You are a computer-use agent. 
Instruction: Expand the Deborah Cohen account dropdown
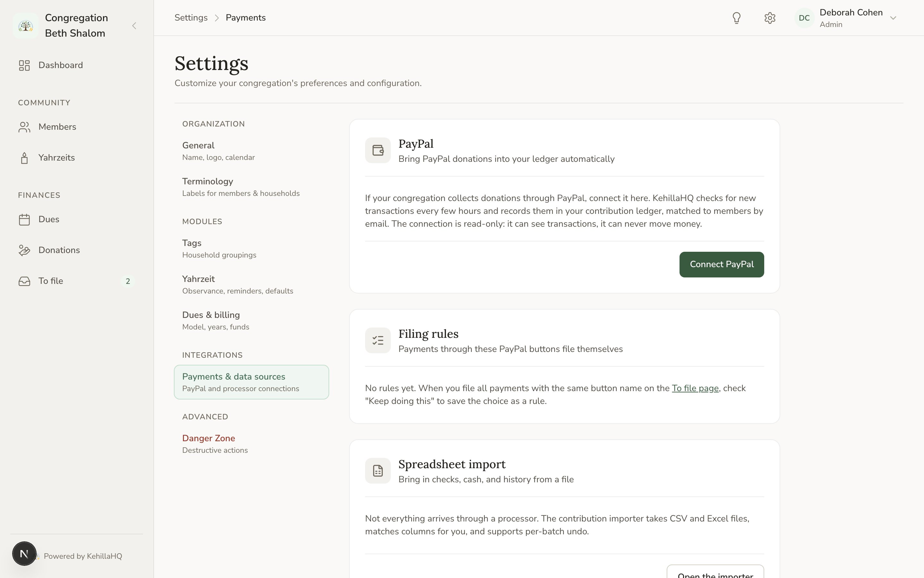(893, 18)
